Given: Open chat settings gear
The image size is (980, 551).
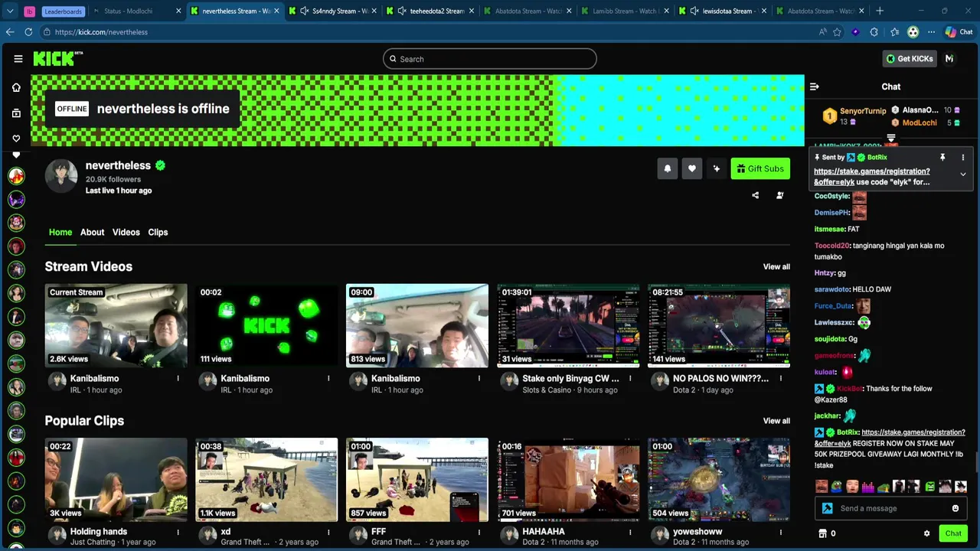Looking at the screenshot, I should pyautogui.click(x=926, y=533).
